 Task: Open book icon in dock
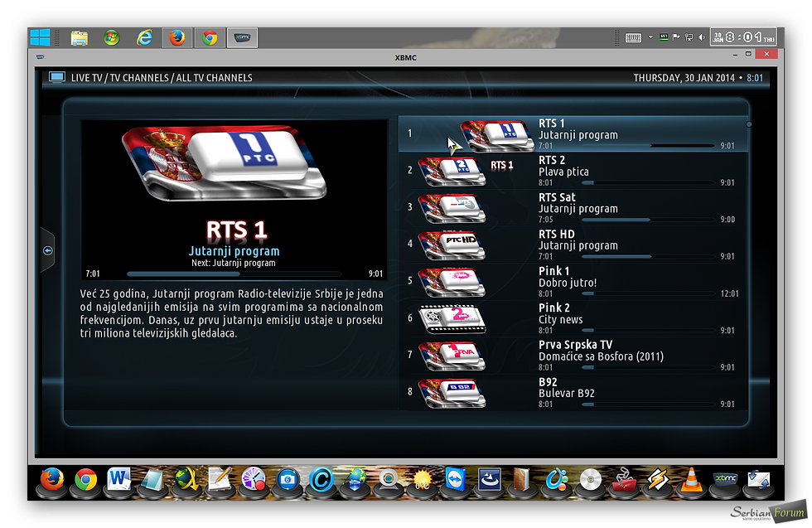coord(523,480)
